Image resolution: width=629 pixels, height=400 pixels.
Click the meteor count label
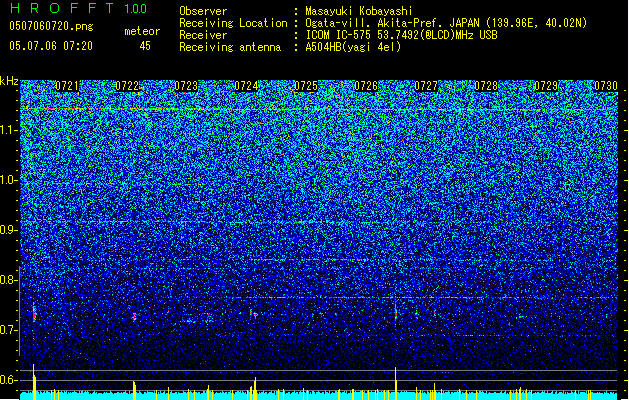coord(142,31)
